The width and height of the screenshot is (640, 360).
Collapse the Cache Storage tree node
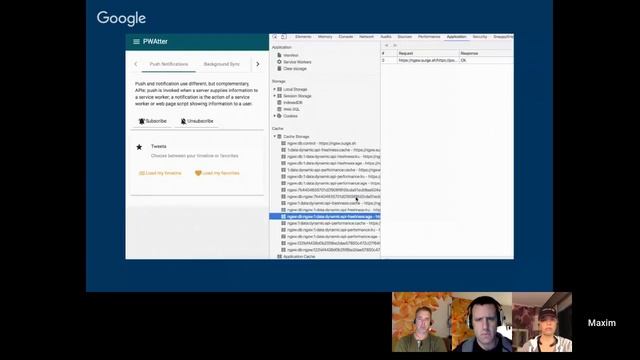[x=275, y=136]
